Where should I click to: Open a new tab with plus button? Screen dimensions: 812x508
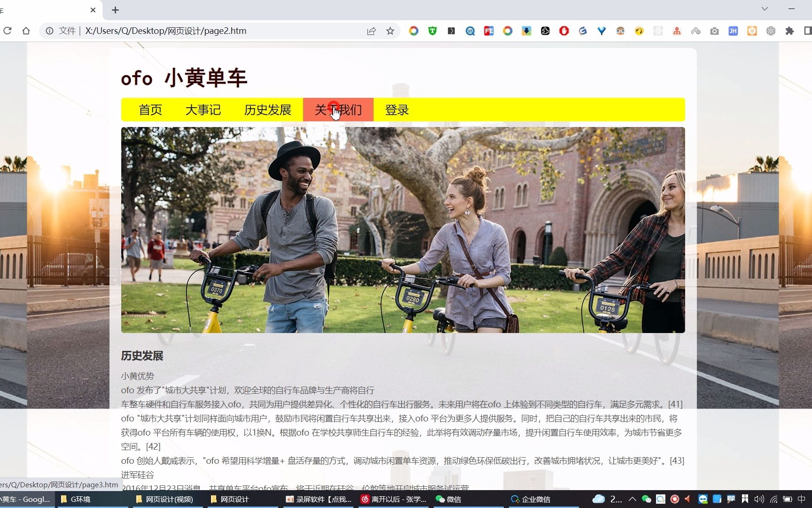[115, 10]
